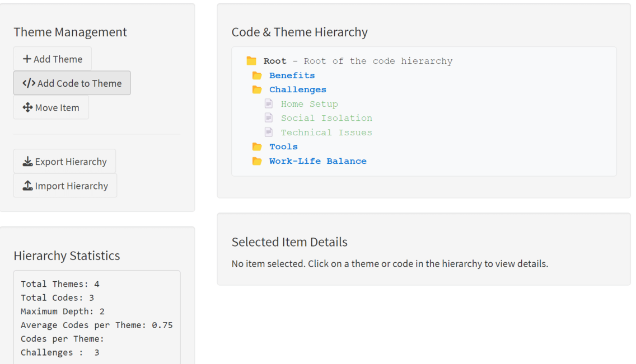Click the Work-Life Balance folder icon
This screenshot has width=636, height=364.
(x=257, y=161)
